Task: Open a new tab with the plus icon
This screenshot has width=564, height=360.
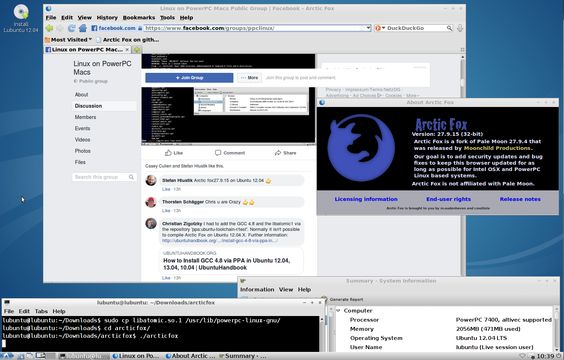Action: [137, 50]
